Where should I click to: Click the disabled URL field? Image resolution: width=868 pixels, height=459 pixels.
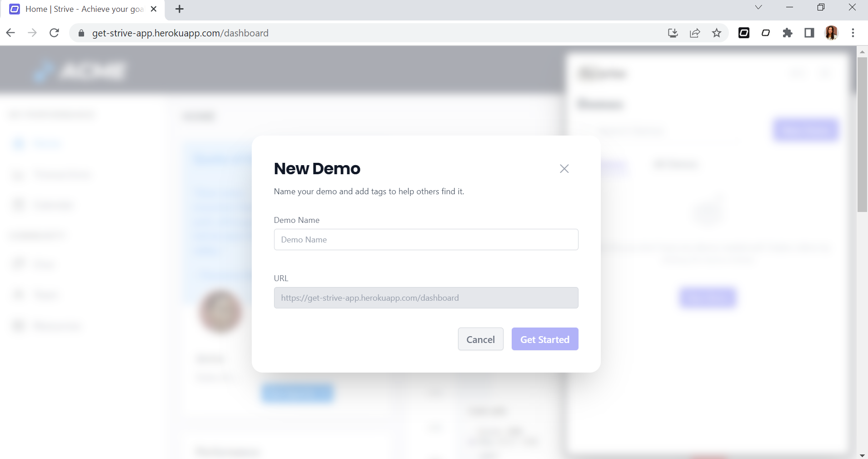(x=426, y=298)
